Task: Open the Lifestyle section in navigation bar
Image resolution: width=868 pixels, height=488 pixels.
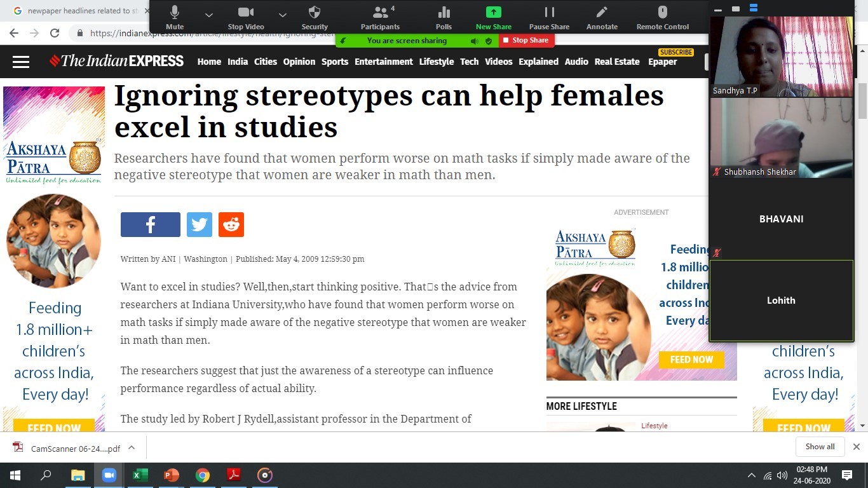Action: click(x=436, y=62)
